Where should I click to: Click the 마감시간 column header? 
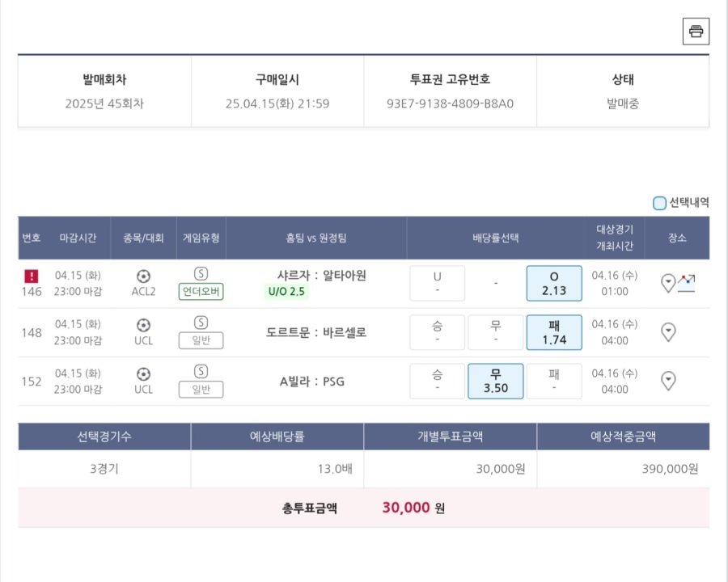tap(78, 238)
